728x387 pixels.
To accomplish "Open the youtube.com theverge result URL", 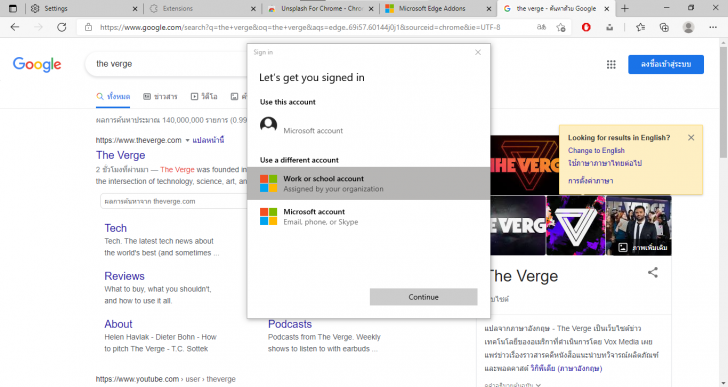I will pos(165,379).
